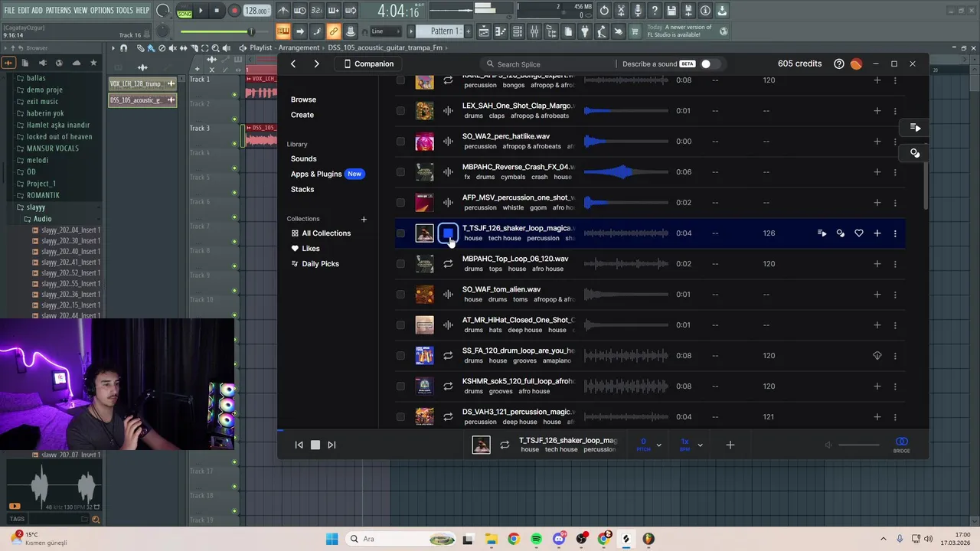
Task: Go back in Splice navigation
Action: coord(293,64)
